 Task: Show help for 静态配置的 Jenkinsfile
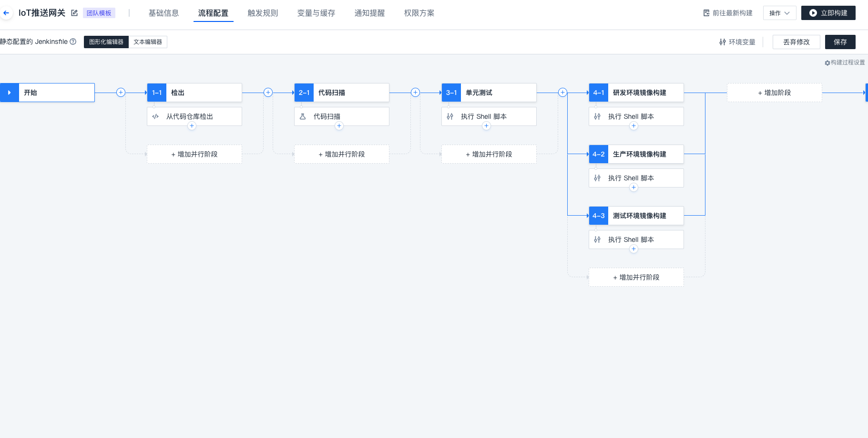(x=73, y=42)
